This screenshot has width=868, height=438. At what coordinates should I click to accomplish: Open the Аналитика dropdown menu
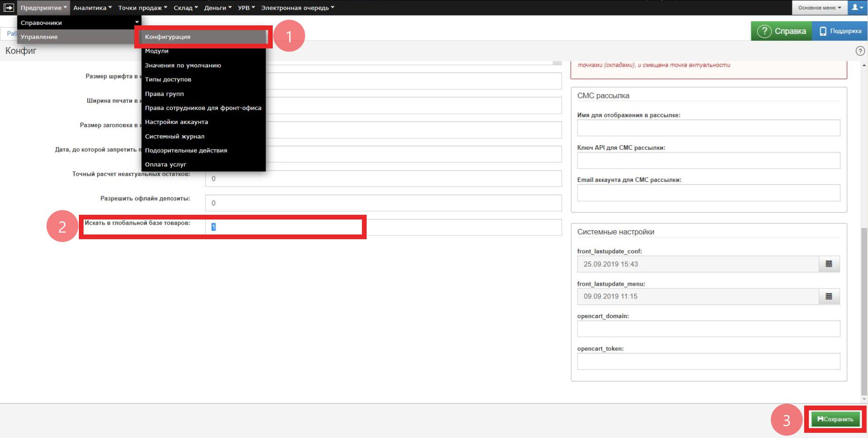coord(92,8)
